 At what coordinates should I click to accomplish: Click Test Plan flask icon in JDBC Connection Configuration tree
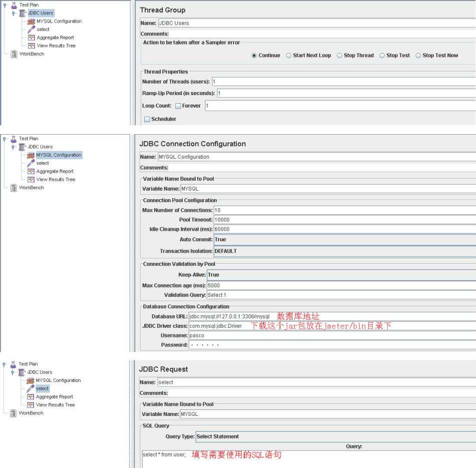(14, 139)
